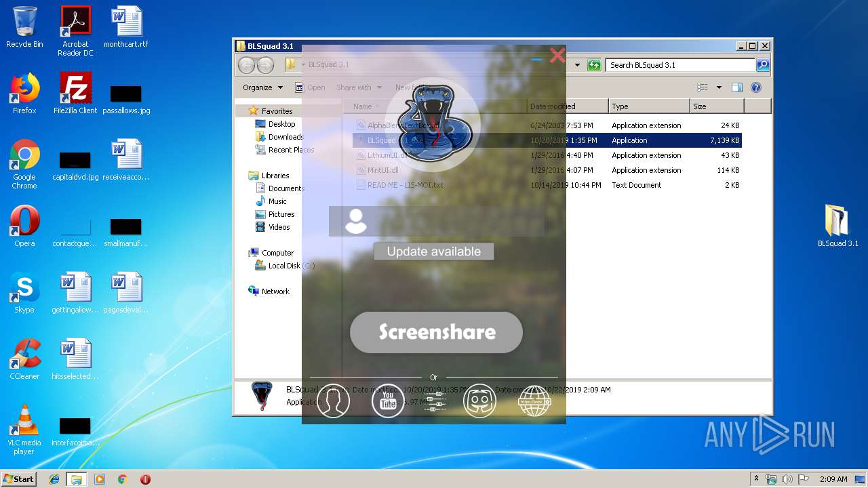
Task: Open the YouTube icon in BLSquad overlay
Action: coord(388,401)
